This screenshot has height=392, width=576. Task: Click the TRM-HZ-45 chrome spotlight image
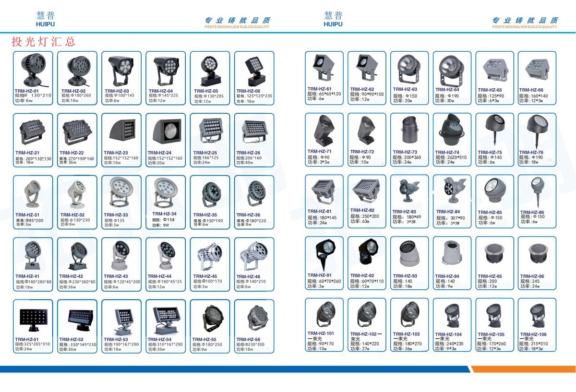(210, 256)
